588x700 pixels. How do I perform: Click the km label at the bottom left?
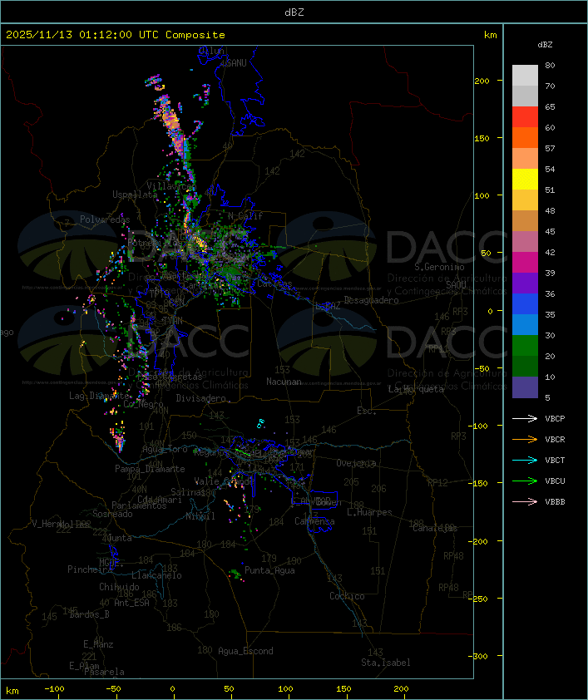[x=12, y=691]
